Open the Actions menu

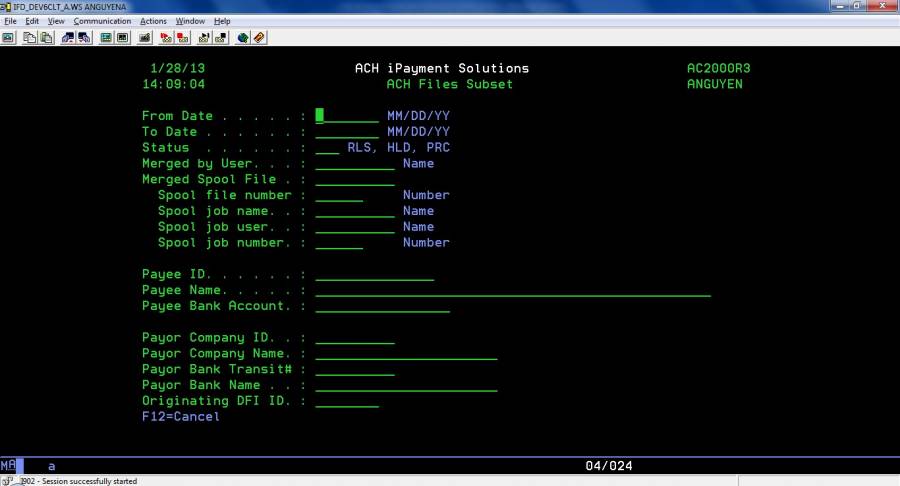153,21
